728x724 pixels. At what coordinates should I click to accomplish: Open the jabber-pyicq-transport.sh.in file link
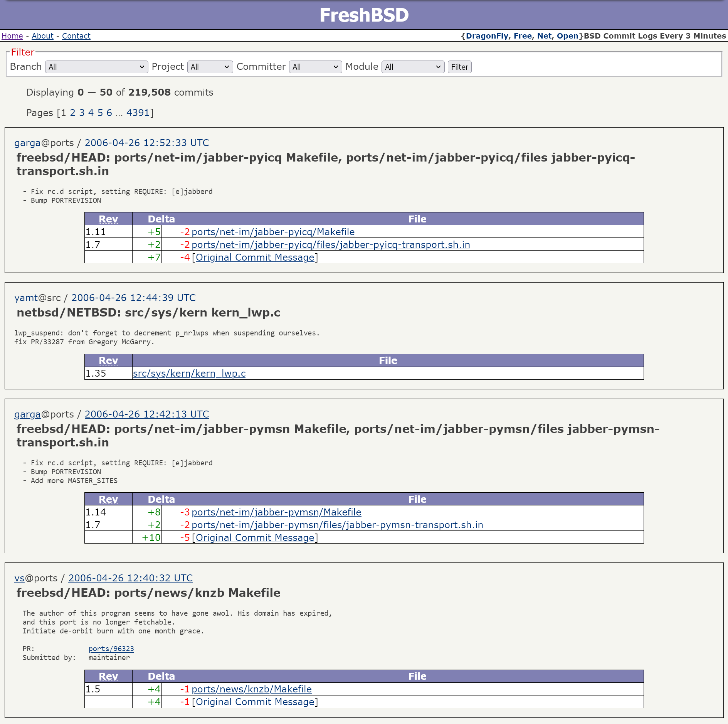pyautogui.click(x=331, y=245)
